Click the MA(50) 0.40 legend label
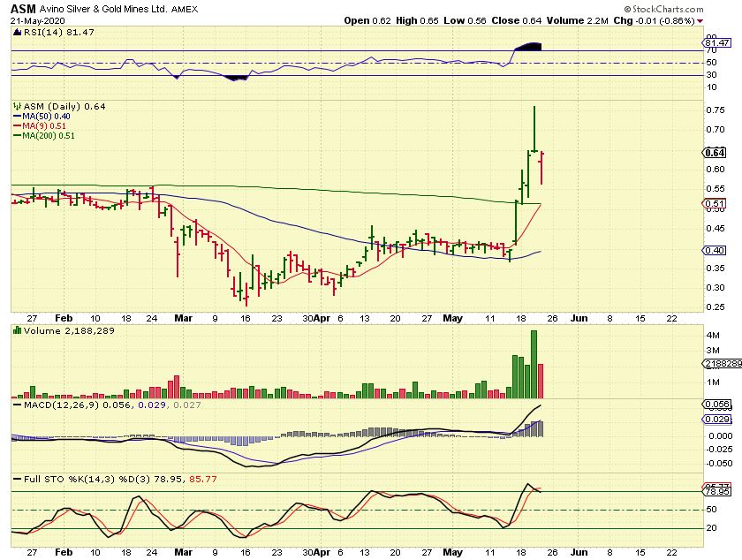742x560 pixels. [x=46, y=117]
